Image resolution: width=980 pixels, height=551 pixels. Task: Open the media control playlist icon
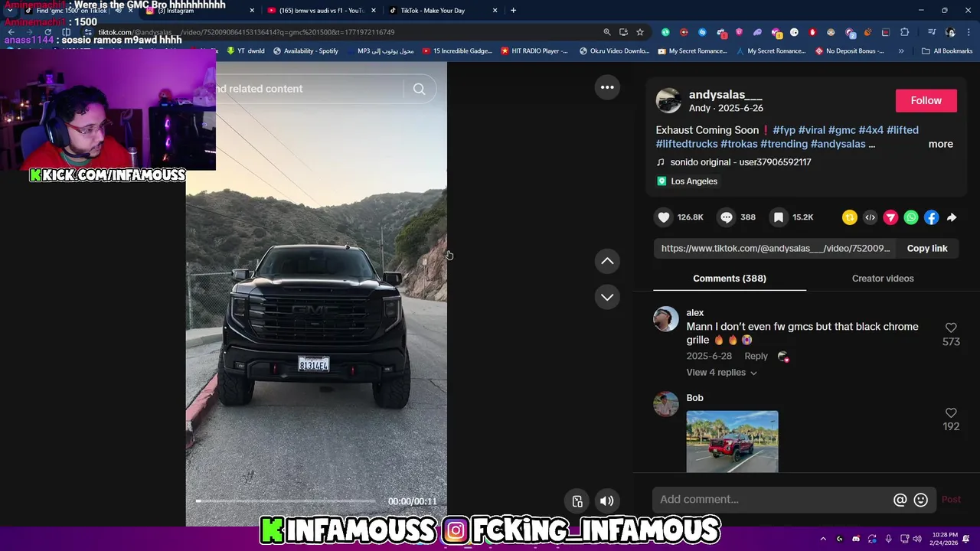coord(931,32)
